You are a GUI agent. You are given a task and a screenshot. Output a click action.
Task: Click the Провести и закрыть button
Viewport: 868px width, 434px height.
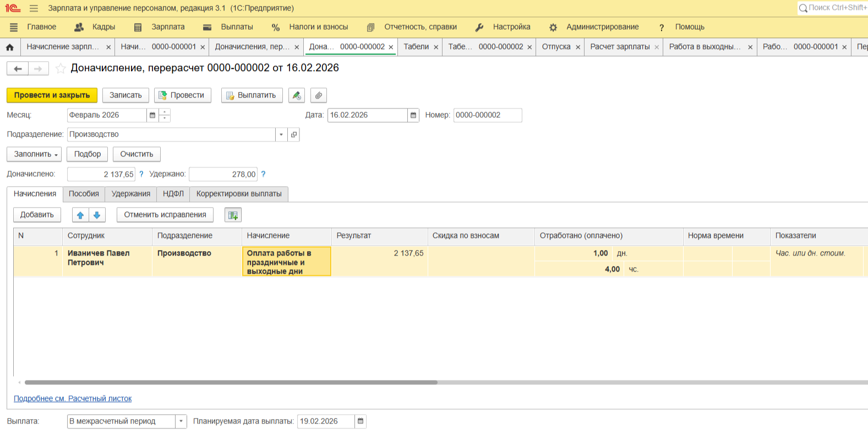click(x=52, y=95)
